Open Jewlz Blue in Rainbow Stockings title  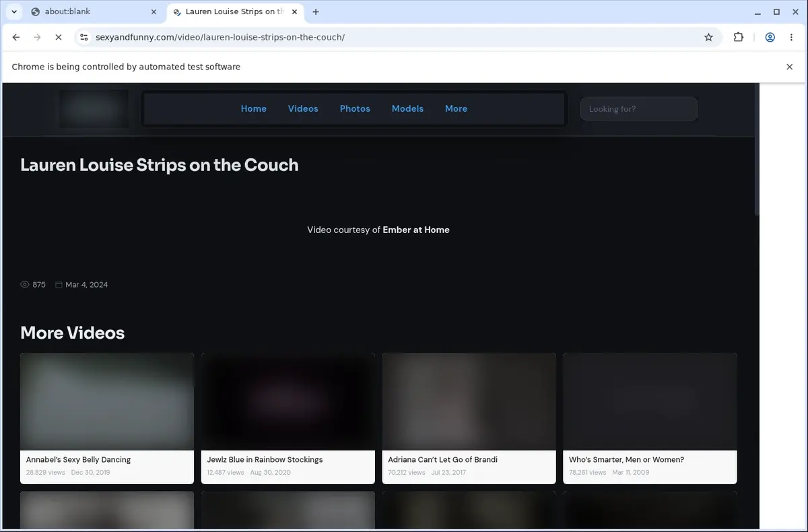(x=265, y=460)
